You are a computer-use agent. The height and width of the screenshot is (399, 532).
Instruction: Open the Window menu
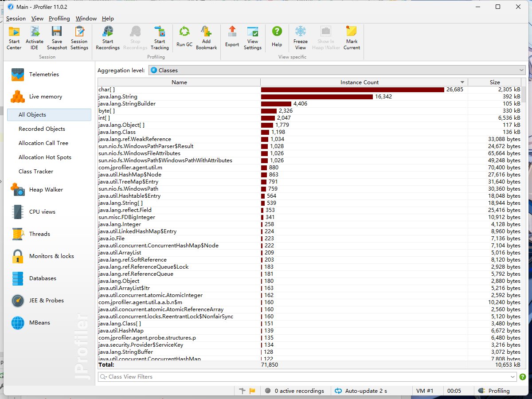click(86, 19)
